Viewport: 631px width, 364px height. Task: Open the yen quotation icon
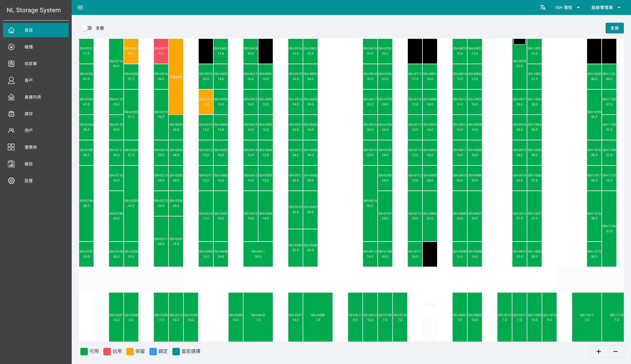(x=11, y=47)
